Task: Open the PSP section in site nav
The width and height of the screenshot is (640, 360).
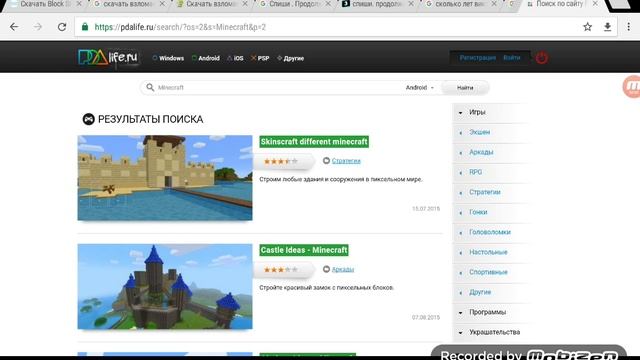Action: point(260,58)
